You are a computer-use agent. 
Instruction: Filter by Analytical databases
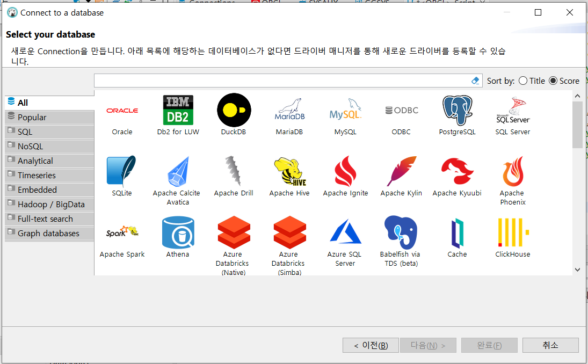point(49,161)
